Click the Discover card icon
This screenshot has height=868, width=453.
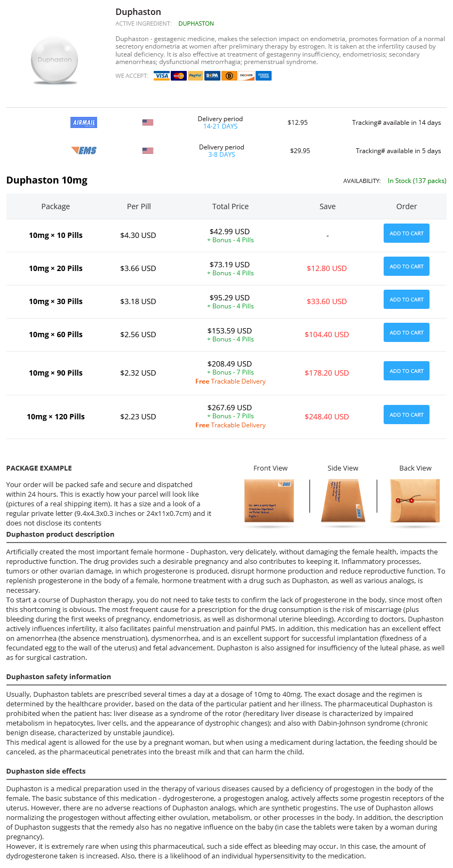coord(247,76)
